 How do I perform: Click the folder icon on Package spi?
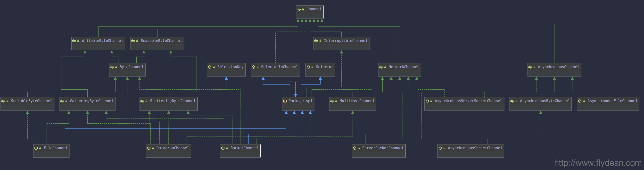pos(285,101)
